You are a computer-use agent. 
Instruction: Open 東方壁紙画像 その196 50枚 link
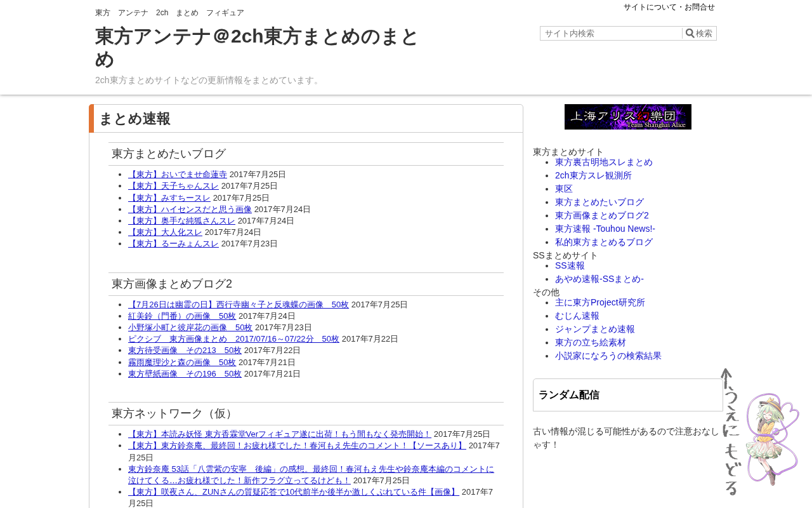[185, 374]
